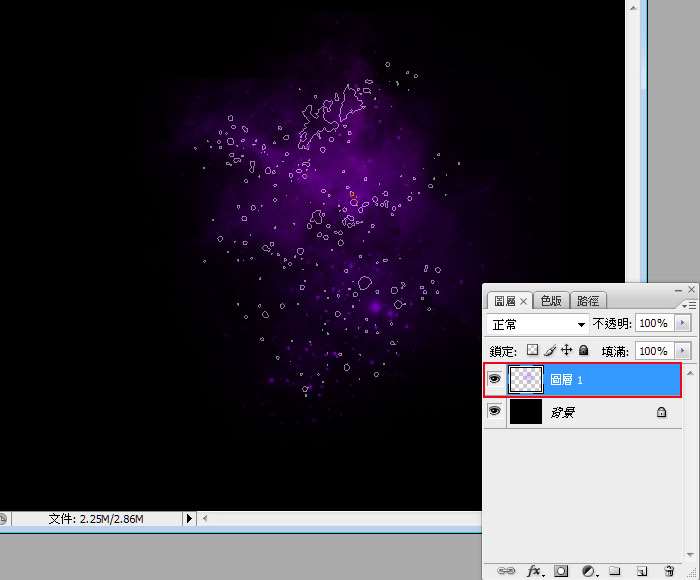Delete layer with trash icon
This screenshot has width=700, height=580.
669,571
